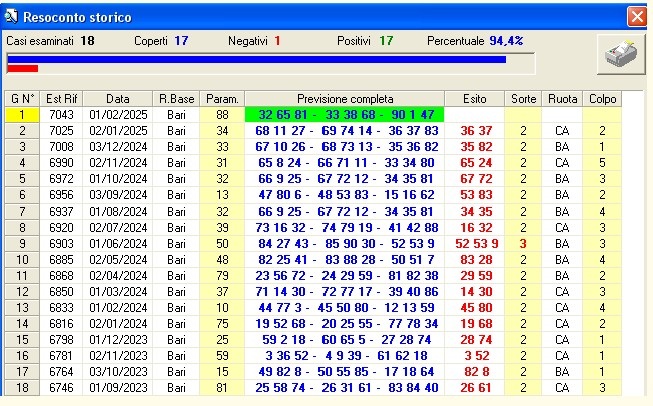The height and width of the screenshot is (406, 653).
Task: Click the Param. cell with value 81
Action: (221, 387)
